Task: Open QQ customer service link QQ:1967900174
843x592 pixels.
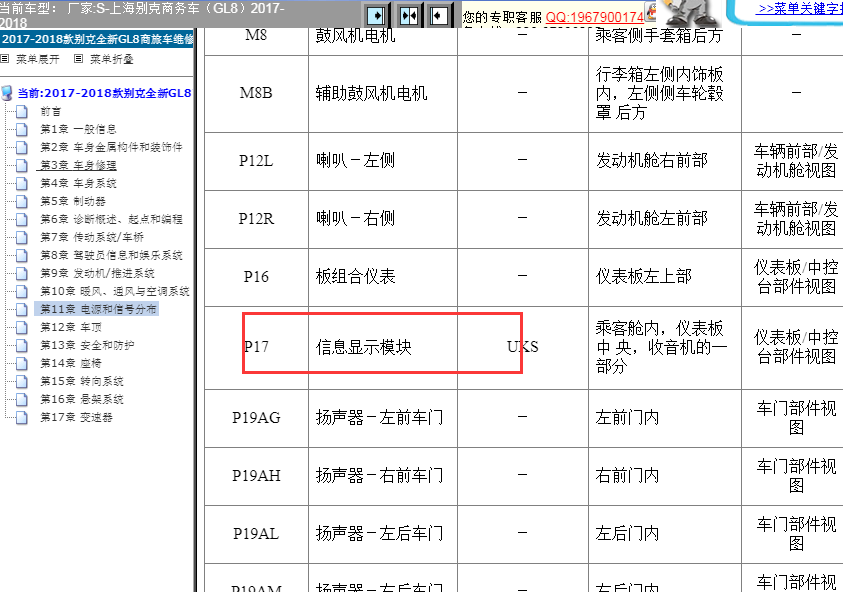Action: (x=595, y=17)
